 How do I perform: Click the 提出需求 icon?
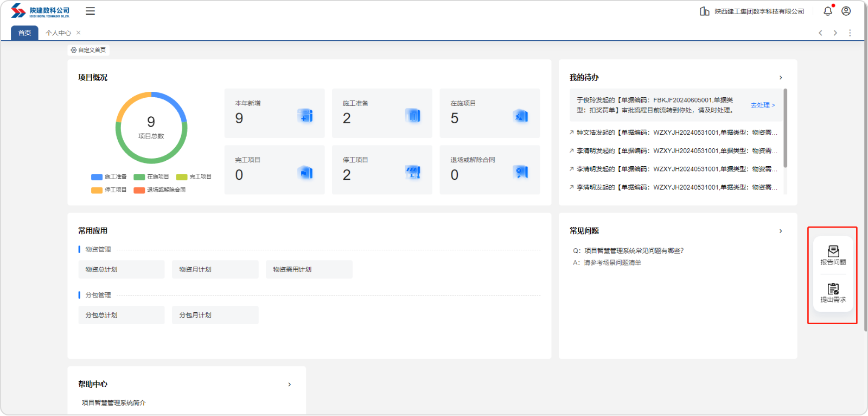tap(833, 289)
